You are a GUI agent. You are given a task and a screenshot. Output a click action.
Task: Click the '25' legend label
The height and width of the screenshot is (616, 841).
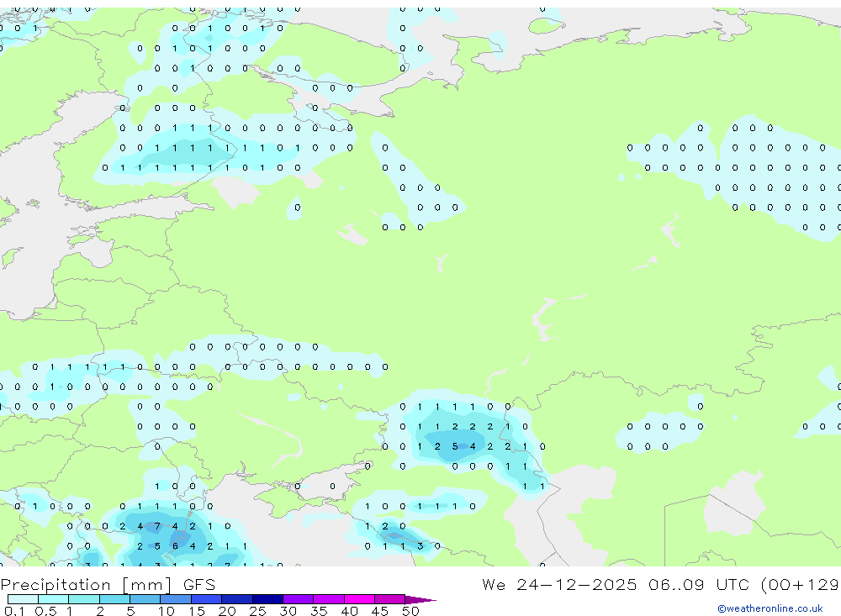coord(257,611)
